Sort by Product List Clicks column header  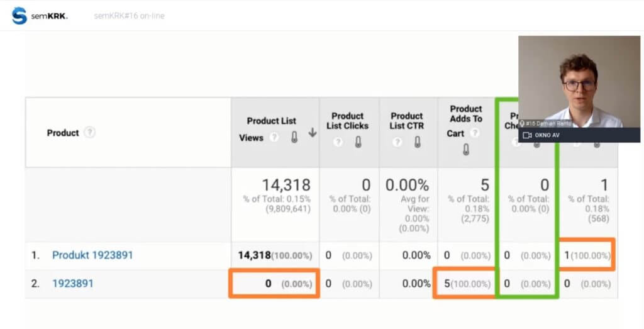point(348,120)
